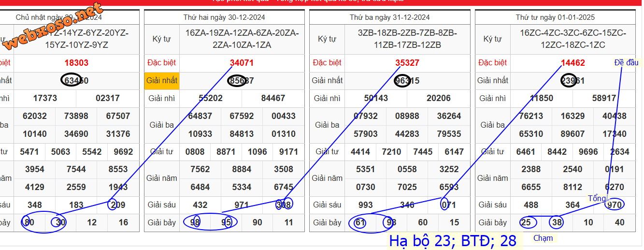Click first prize number 85687
Image resolution: width=644 pixels, height=250 pixels.
242,81
